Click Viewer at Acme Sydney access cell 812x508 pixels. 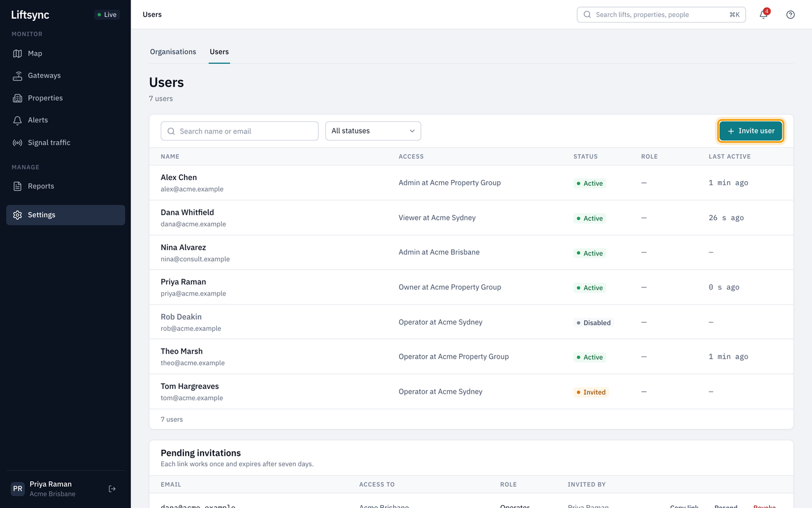[x=437, y=218]
